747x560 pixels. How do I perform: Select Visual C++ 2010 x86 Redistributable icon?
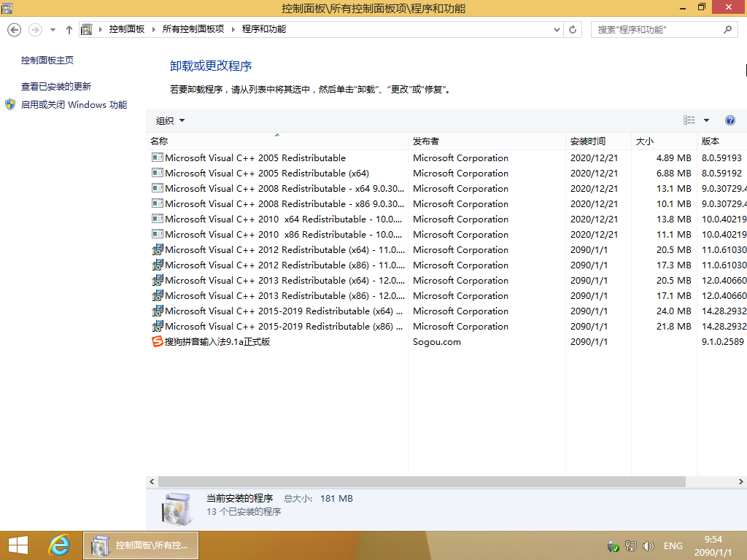[158, 234]
